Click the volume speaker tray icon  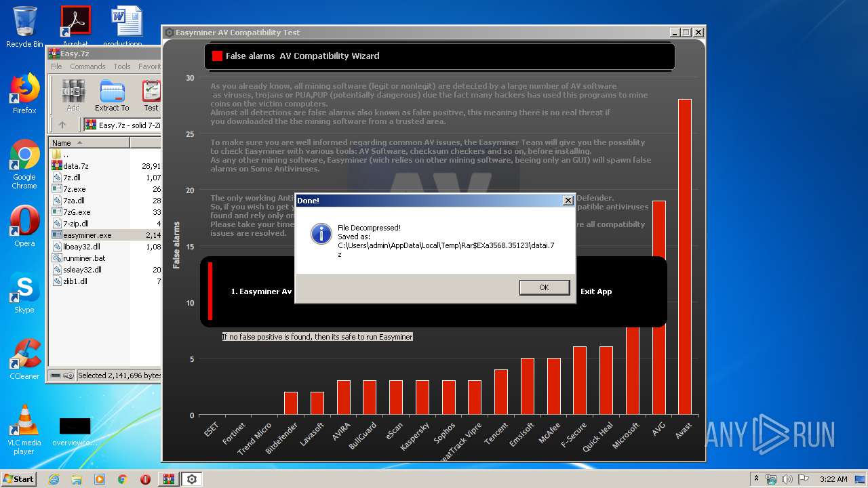tap(787, 479)
